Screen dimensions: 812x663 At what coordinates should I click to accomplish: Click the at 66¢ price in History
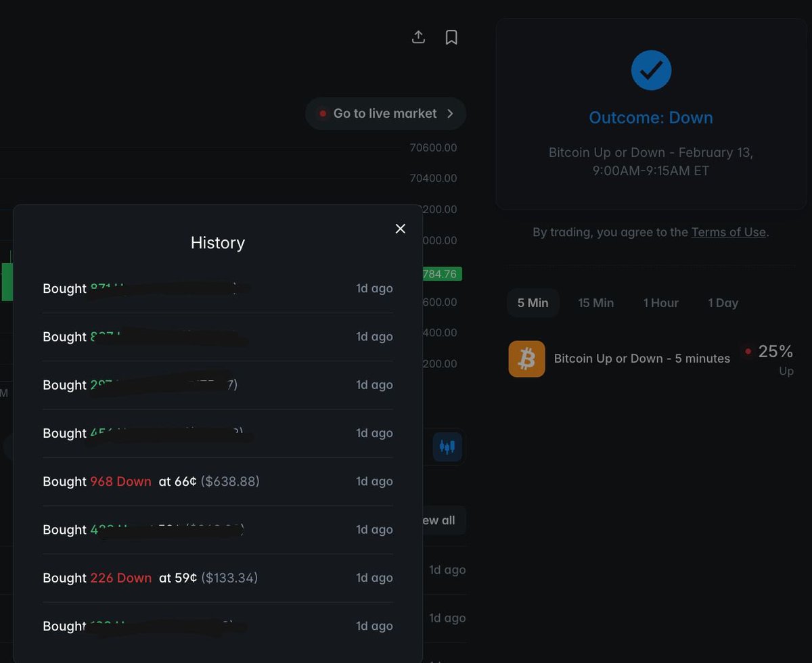coord(178,482)
